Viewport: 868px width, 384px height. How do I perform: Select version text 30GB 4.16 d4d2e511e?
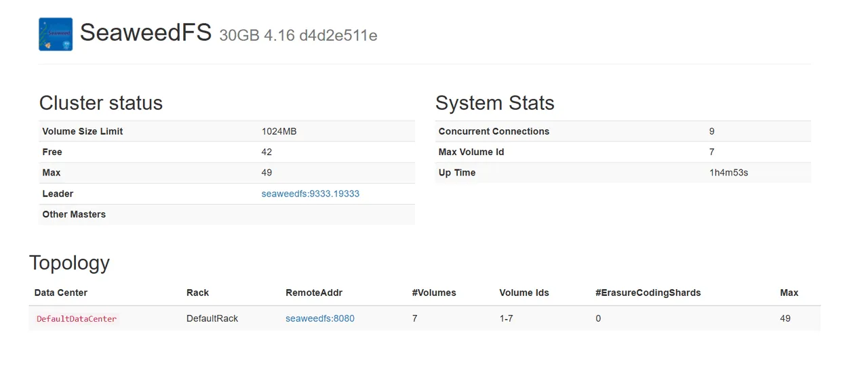pos(298,35)
